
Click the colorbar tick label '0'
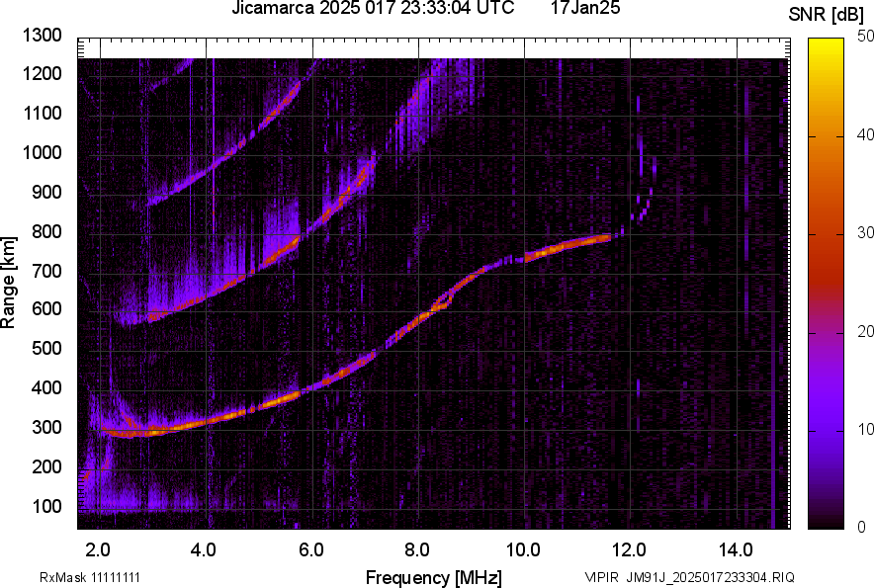[x=862, y=527]
